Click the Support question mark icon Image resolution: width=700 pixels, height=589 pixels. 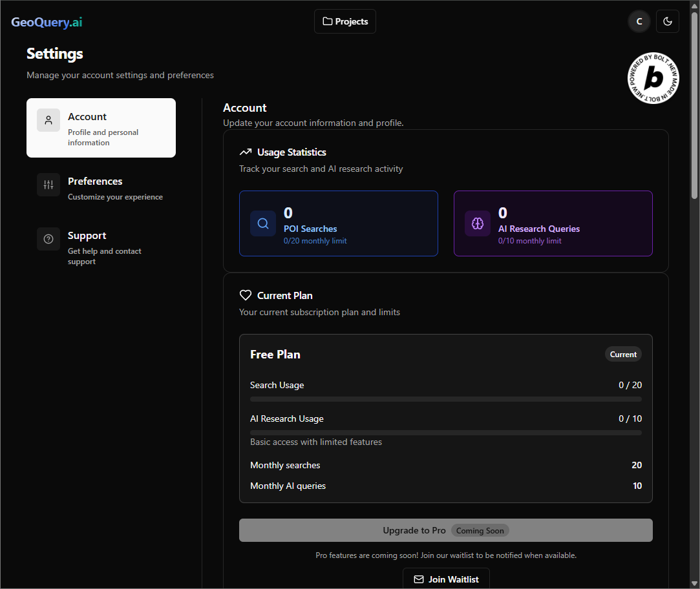tap(48, 239)
